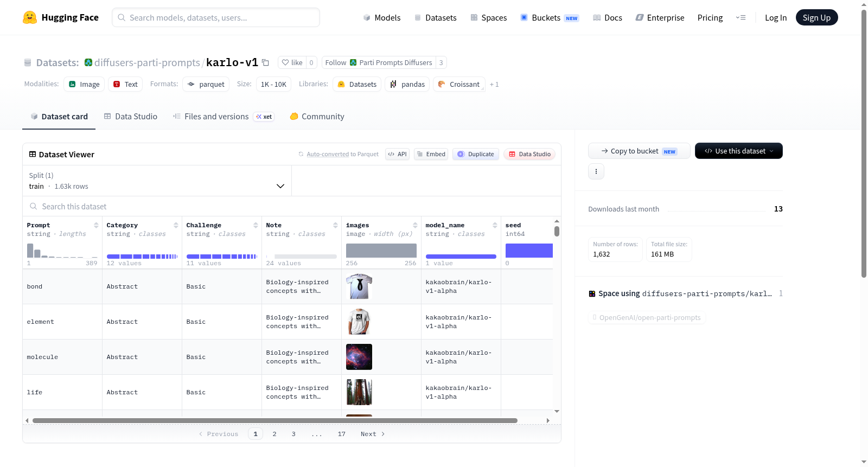Open the Use this dataset dropdown

tap(739, 151)
